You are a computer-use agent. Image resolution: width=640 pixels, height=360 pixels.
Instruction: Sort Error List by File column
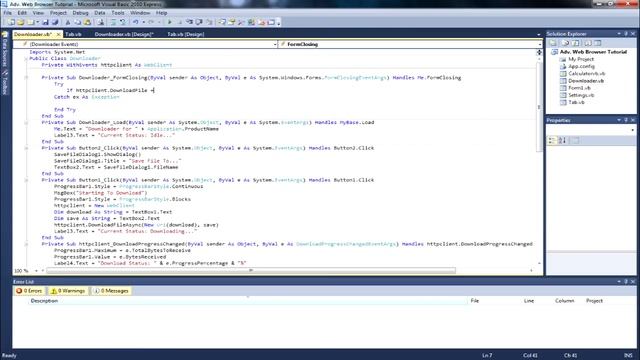pos(475,301)
